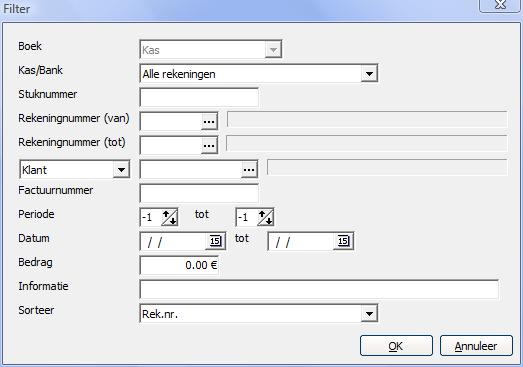The image size is (523, 367).
Task: Click the Informatie text field
Action: click(x=319, y=289)
